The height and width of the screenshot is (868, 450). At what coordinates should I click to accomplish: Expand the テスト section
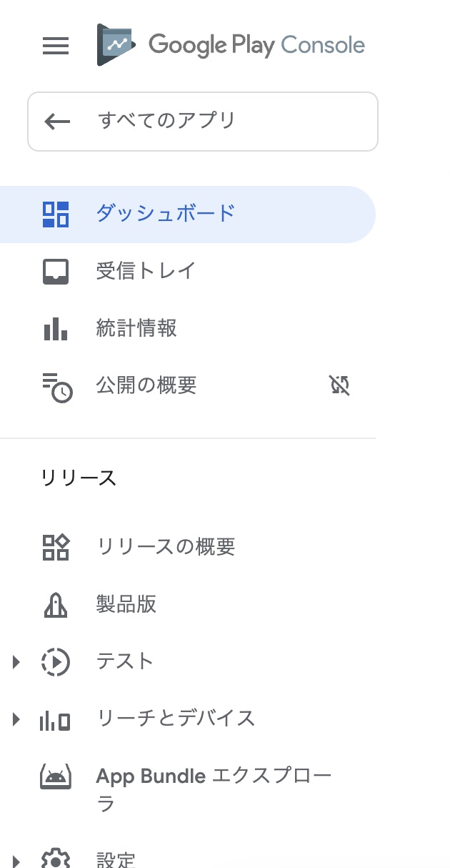[16, 661]
